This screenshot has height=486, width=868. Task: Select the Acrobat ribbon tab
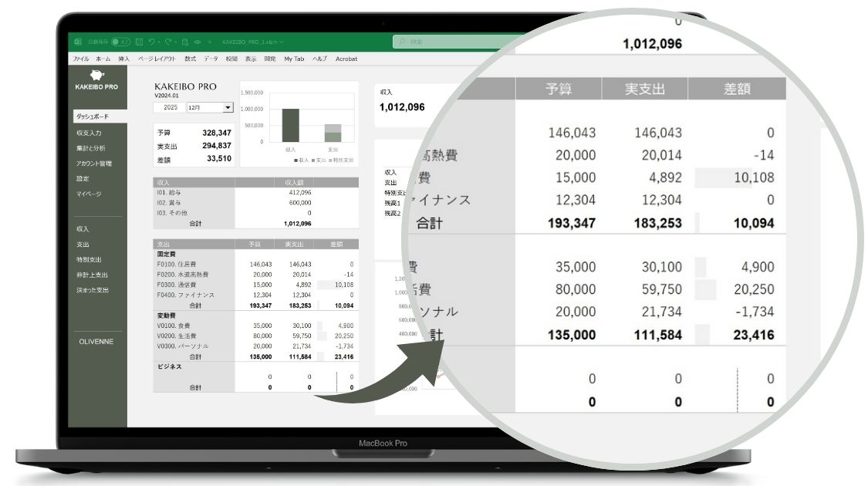tap(346, 59)
